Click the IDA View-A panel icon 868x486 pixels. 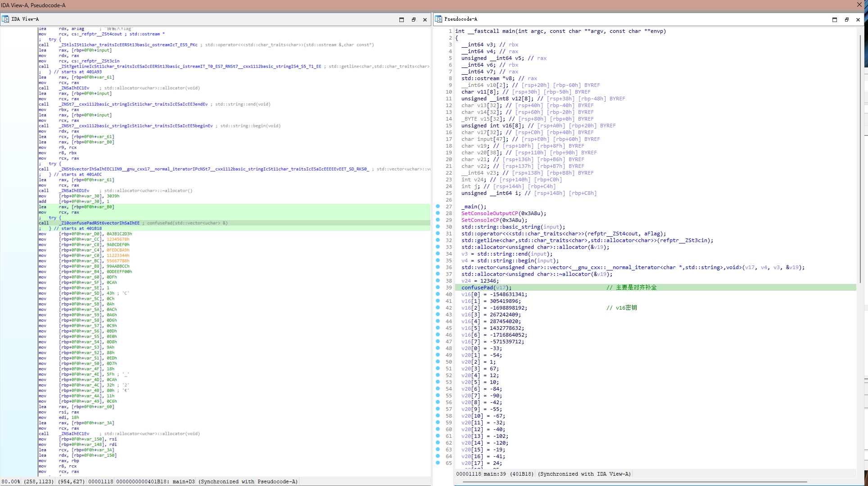pos(5,19)
